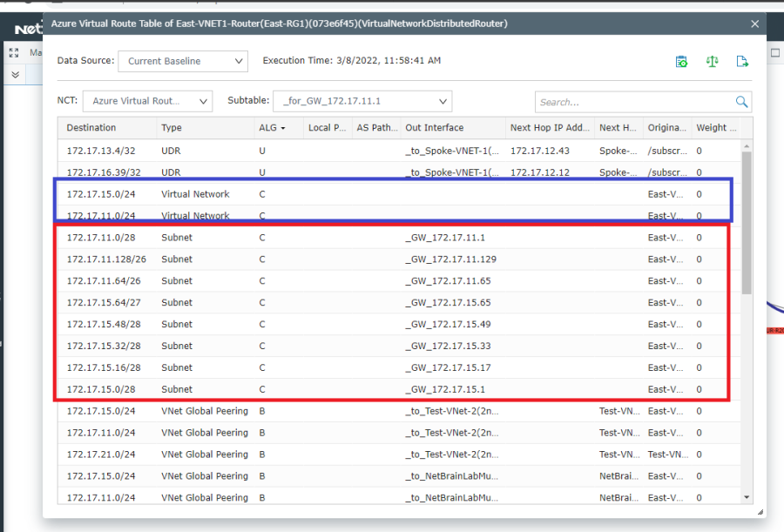Export the route table (export file icon)

click(x=742, y=62)
